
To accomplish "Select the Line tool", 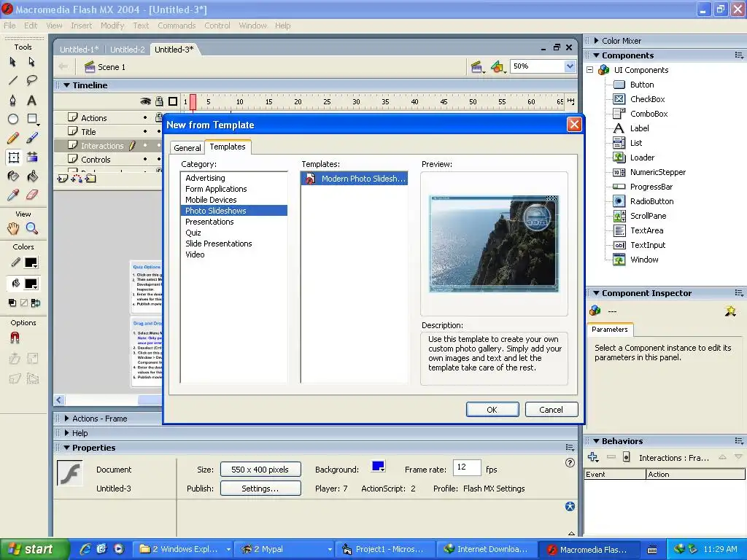I will coord(13,80).
